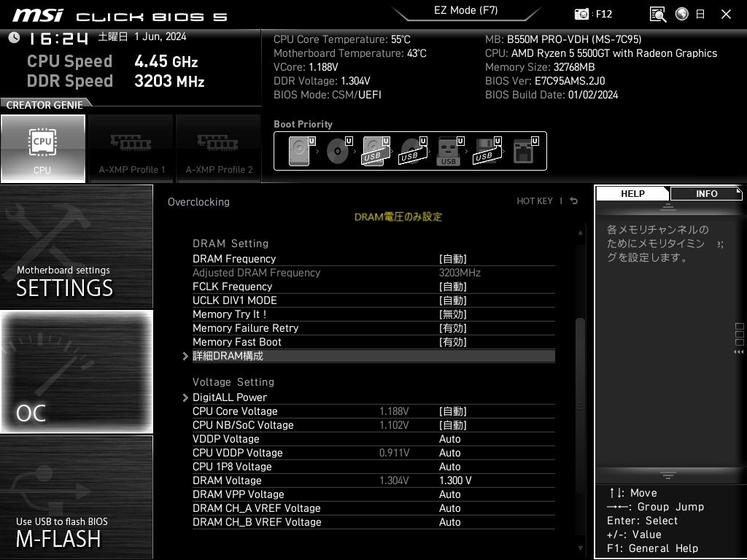The image size is (747, 560).
Task: Select the hard disk boot device icon
Action: [x=301, y=151]
